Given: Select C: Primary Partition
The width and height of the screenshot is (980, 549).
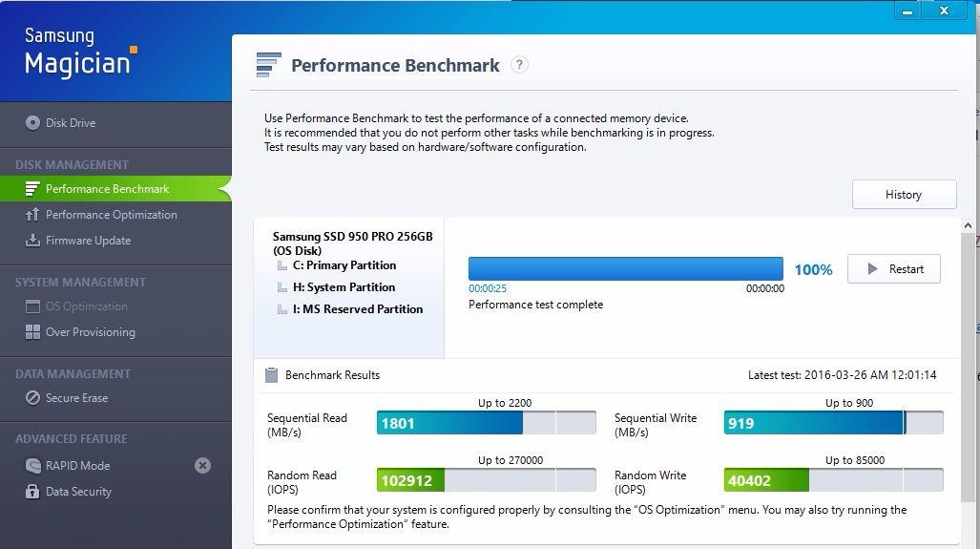Looking at the screenshot, I should pos(344,265).
